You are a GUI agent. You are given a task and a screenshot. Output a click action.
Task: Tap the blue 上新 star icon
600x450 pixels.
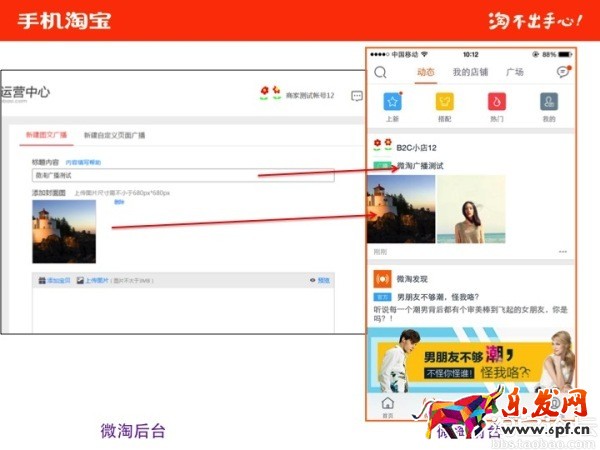(x=393, y=102)
